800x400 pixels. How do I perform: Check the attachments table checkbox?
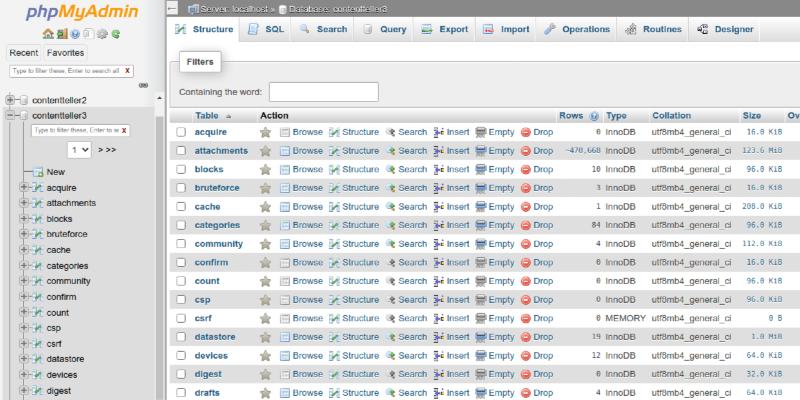pyautogui.click(x=181, y=151)
